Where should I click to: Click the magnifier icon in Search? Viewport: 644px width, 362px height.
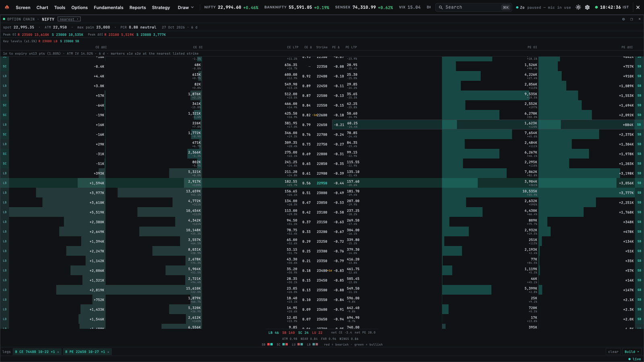point(441,7)
